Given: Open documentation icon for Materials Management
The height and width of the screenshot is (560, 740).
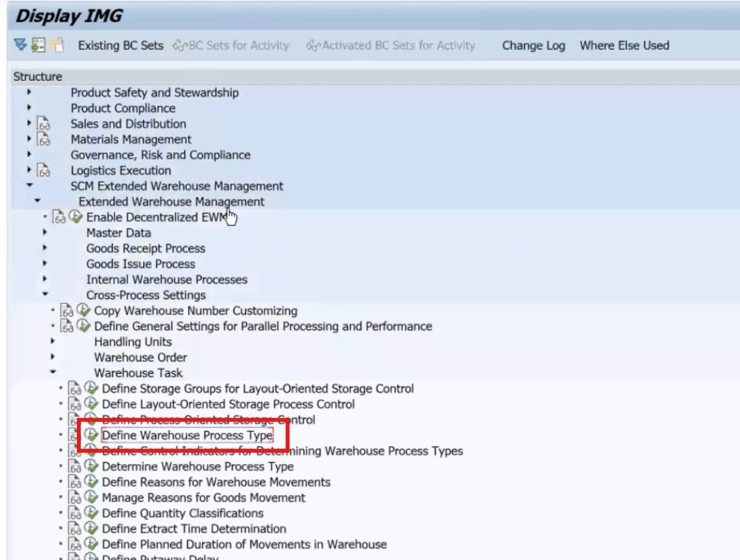Looking at the screenshot, I should click(x=43, y=139).
